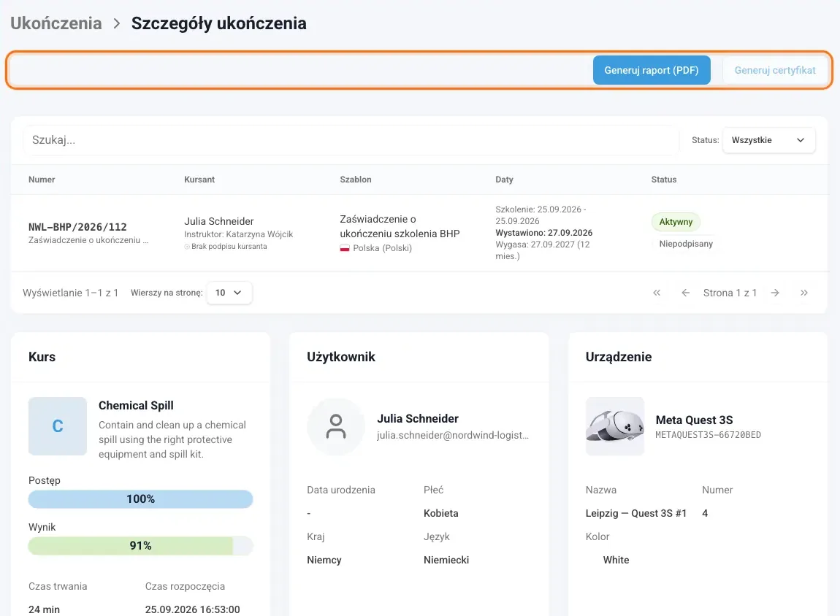This screenshot has width=840, height=616.
Task: Click the Postęp 100% progress bar
Action: coord(140,498)
